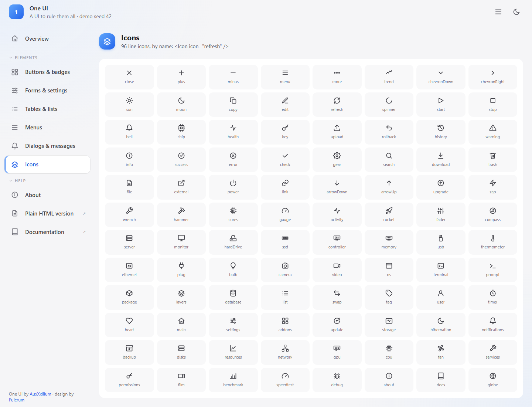Click the backup icon tile
The width and height of the screenshot is (532, 407).
129,352
